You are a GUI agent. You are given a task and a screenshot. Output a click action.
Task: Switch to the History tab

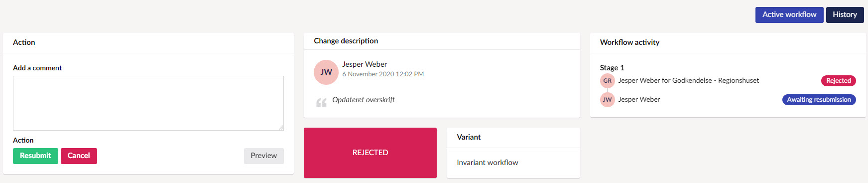click(x=845, y=15)
